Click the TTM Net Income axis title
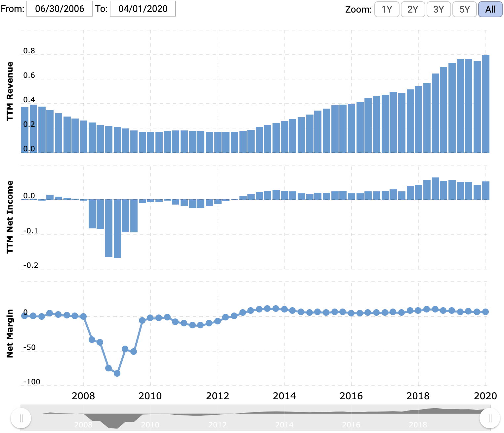 10,217
